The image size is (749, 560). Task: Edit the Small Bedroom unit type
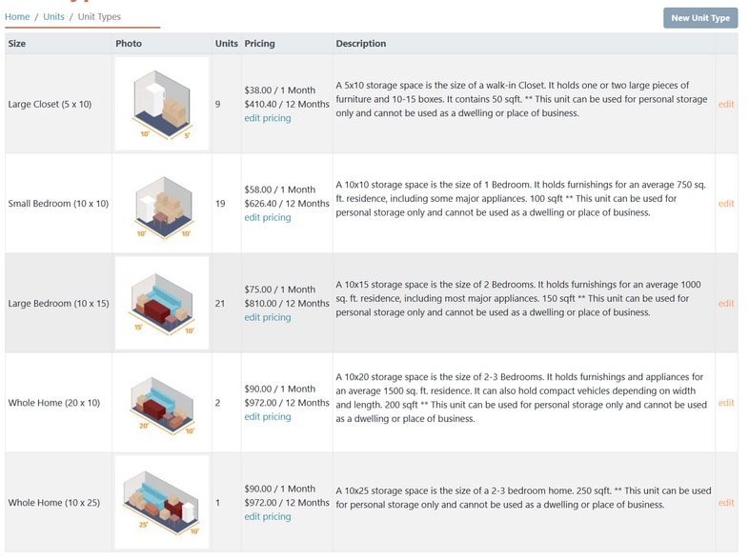tap(726, 204)
